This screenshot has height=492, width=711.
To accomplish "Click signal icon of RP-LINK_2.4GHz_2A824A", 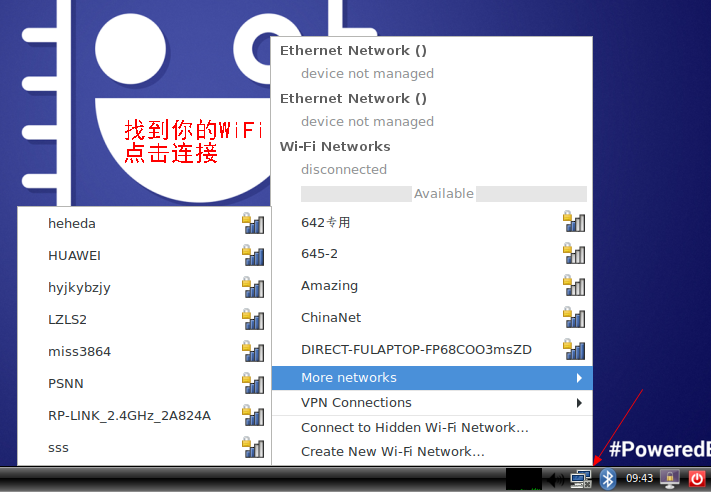I will point(253,415).
